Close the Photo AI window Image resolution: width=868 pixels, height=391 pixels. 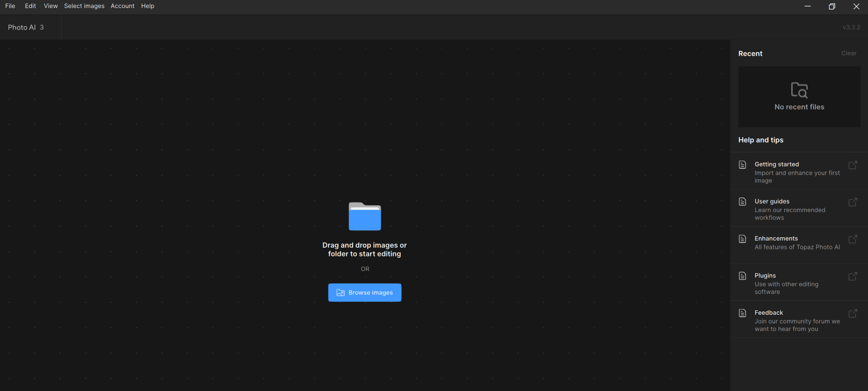point(856,6)
